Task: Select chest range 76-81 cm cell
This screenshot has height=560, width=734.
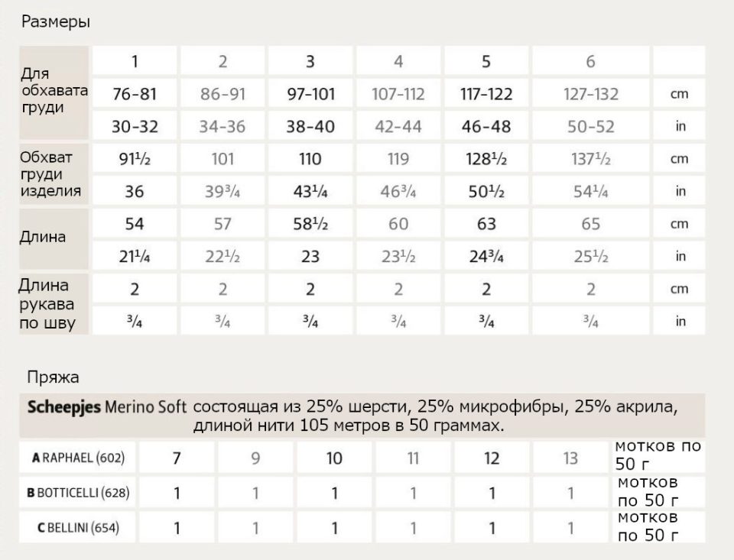Action: pyautogui.click(x=135, y=93)
